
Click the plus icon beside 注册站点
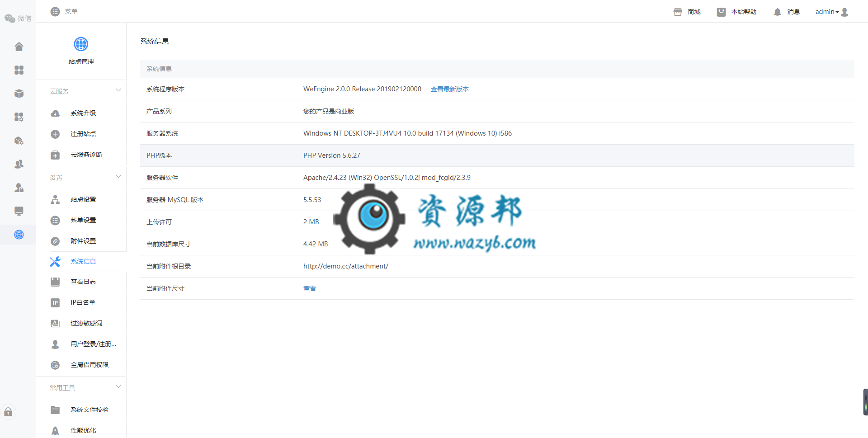tap(55, 134)
